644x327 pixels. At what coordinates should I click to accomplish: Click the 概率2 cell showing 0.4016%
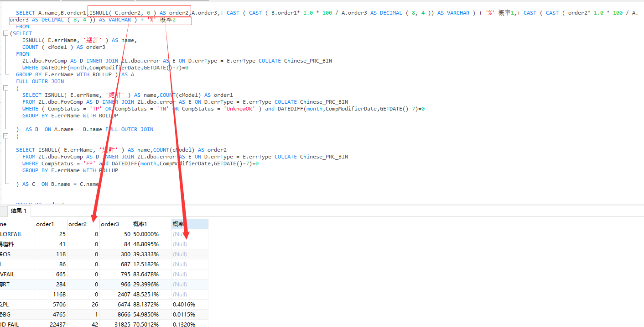point(190,304)
